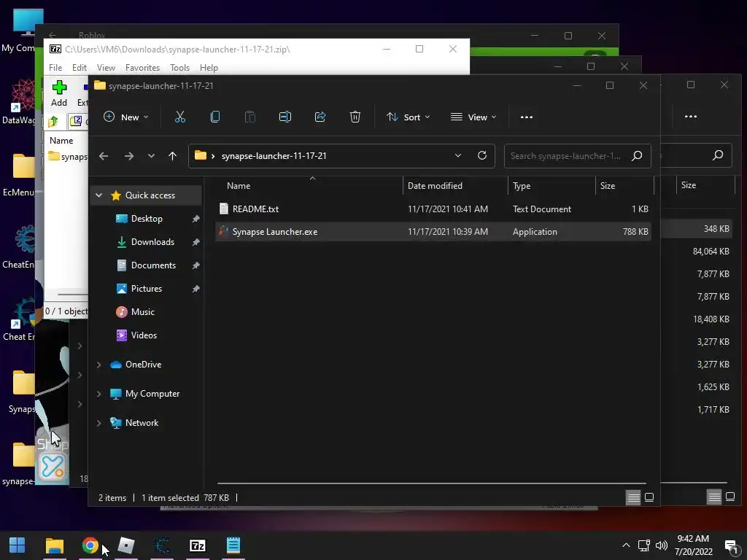Screen dimensions: 747x560
Task: Click the search magnifier in synapse-launcher search box
Action: tap(637, 156)
